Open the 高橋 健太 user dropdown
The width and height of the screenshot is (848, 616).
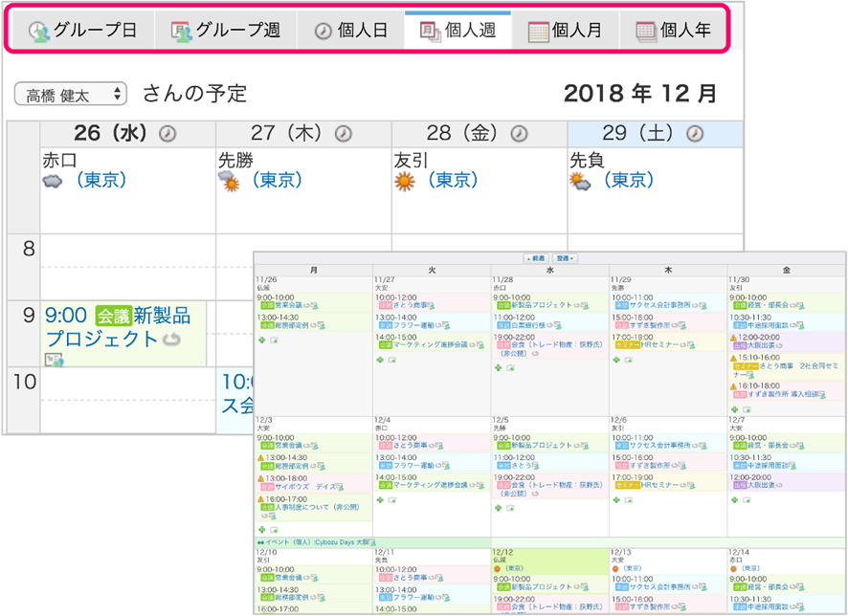coord(70,94)
